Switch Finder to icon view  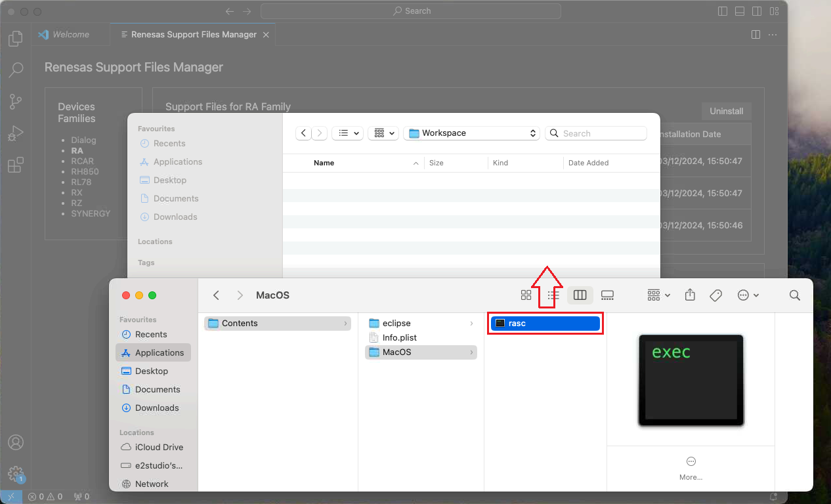tap(526, 295)
